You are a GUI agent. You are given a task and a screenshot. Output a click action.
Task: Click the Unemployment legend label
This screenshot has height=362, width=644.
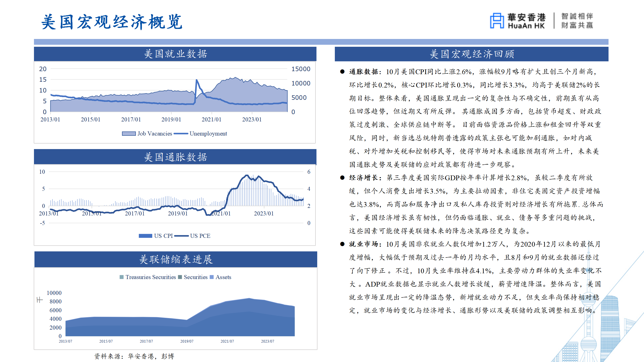208,134
